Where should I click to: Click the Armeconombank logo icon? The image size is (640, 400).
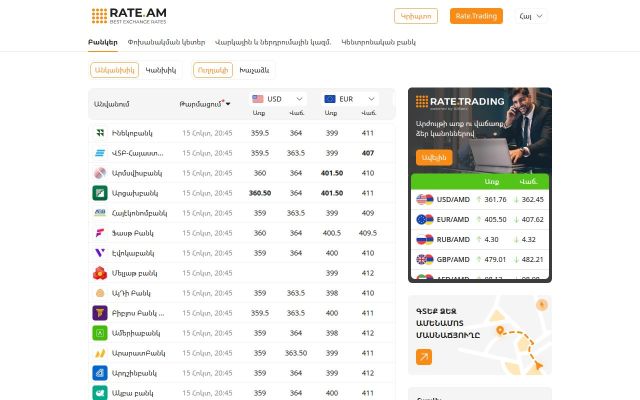100,213
